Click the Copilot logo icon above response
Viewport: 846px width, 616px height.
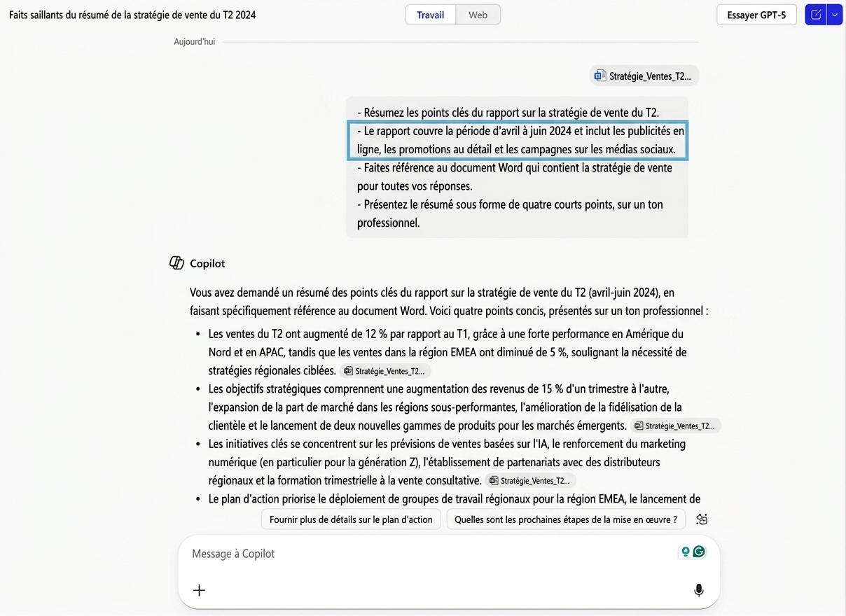pyautogui.click(x=176, y=263)
